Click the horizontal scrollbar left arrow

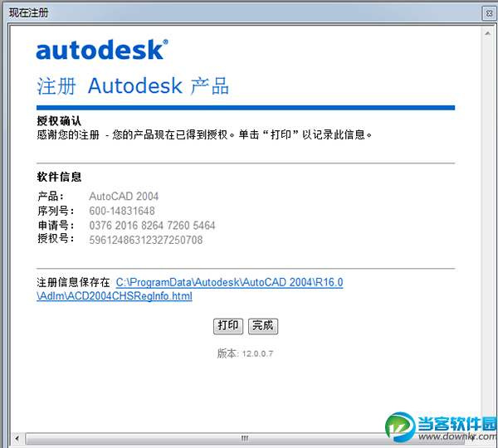17,439
